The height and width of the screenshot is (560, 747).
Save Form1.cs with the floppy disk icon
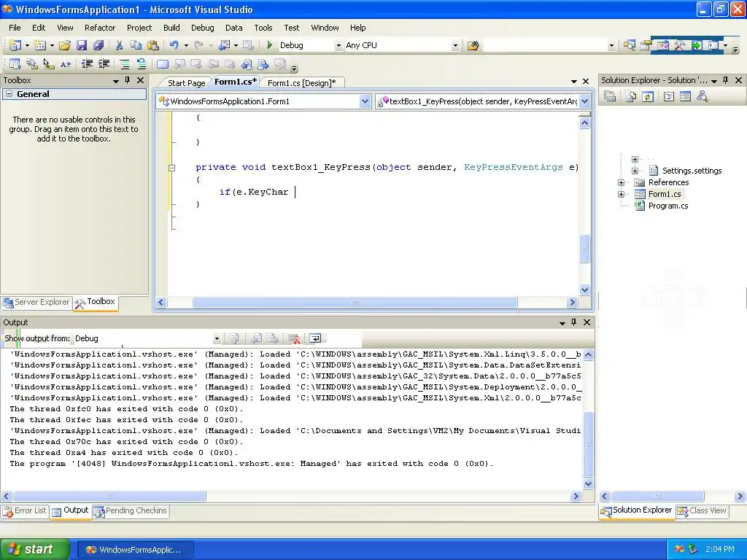(82, 45)
